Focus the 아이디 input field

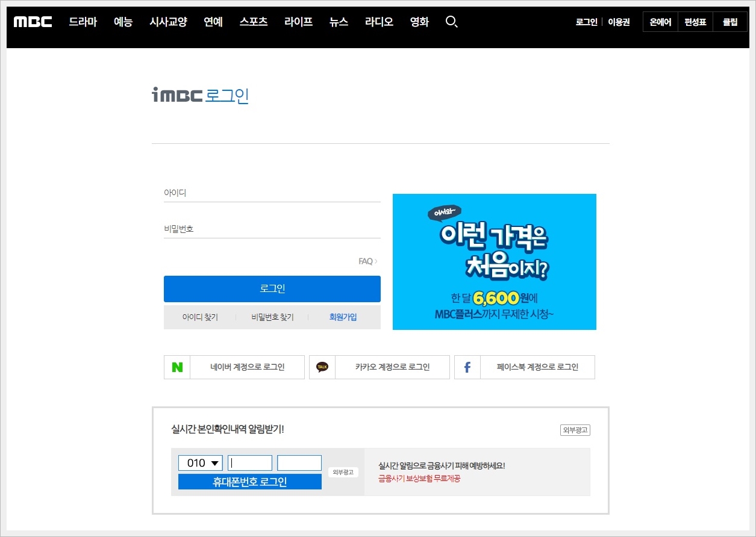(x=272, y=193)
